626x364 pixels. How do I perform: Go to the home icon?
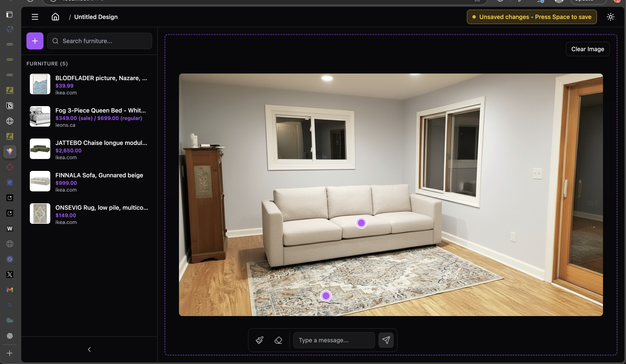(x=55, y=17)
